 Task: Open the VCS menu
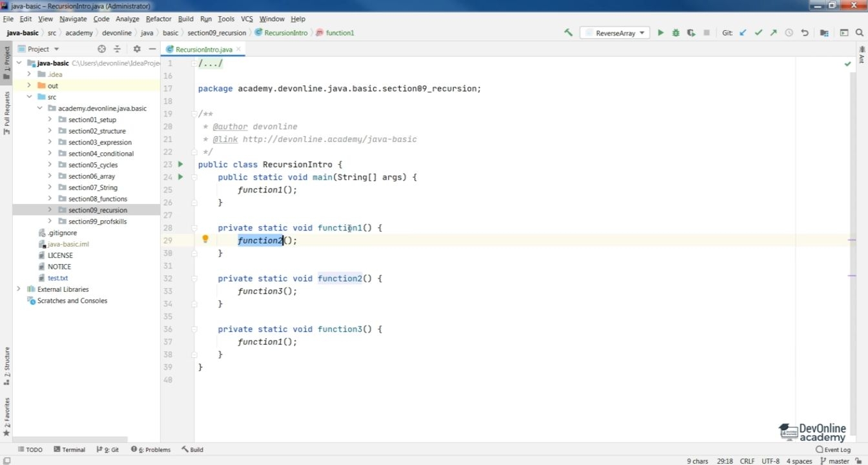pos(247,19)
